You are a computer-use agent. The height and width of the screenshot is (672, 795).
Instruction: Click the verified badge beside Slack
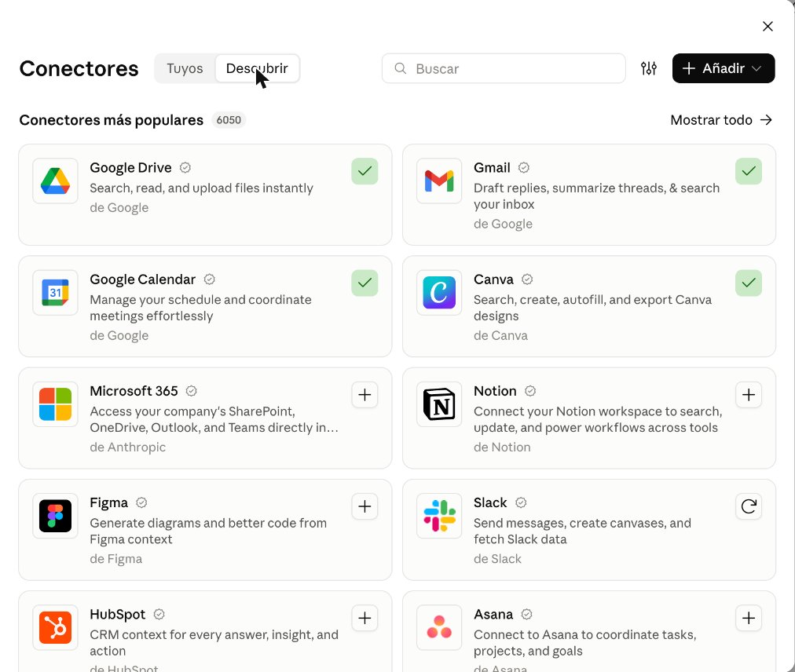pos(521,502)
